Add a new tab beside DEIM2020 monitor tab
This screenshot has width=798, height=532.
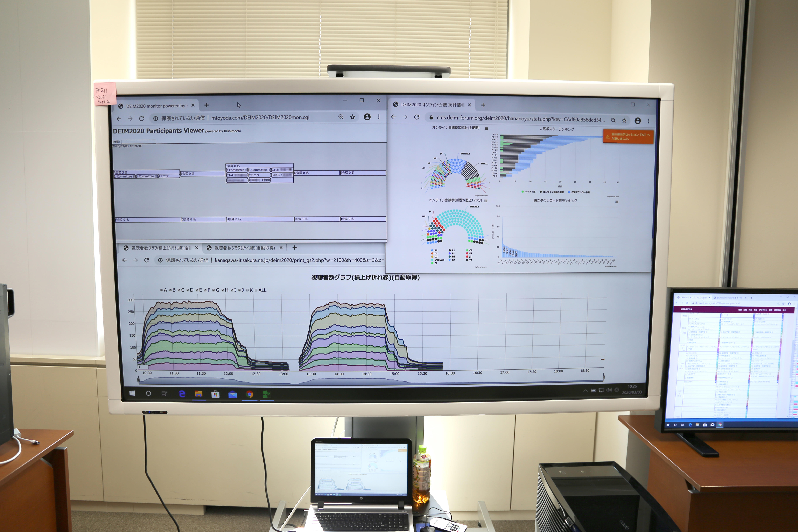(206, 105)
